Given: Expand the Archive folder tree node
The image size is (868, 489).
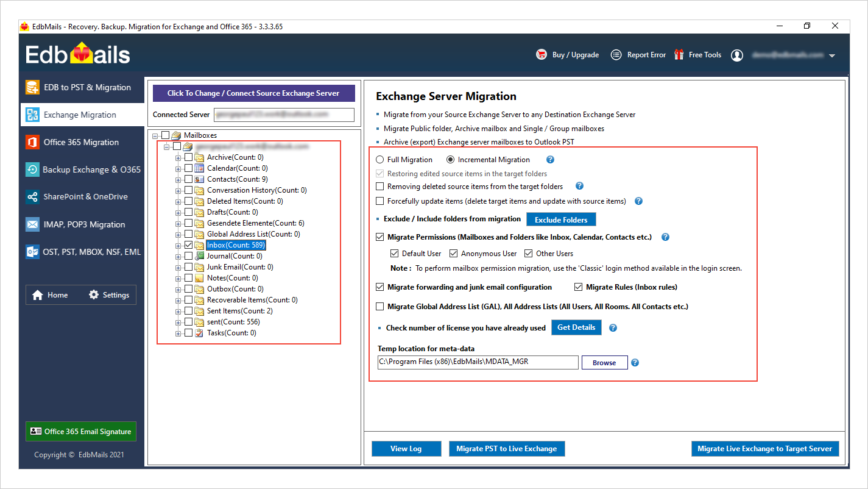Looking at the screenshot, I should click(178, 157).
